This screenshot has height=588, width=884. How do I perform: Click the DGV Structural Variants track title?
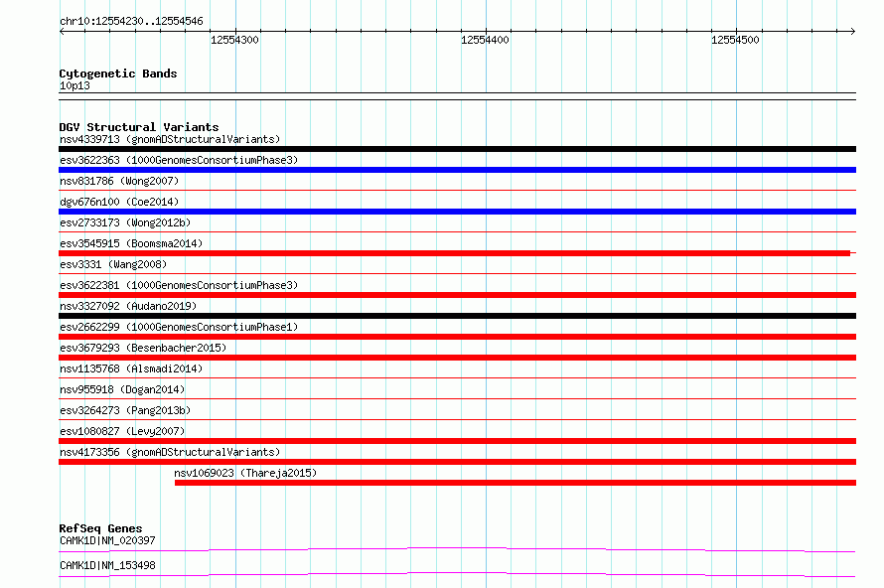click(x=139, y=127)
